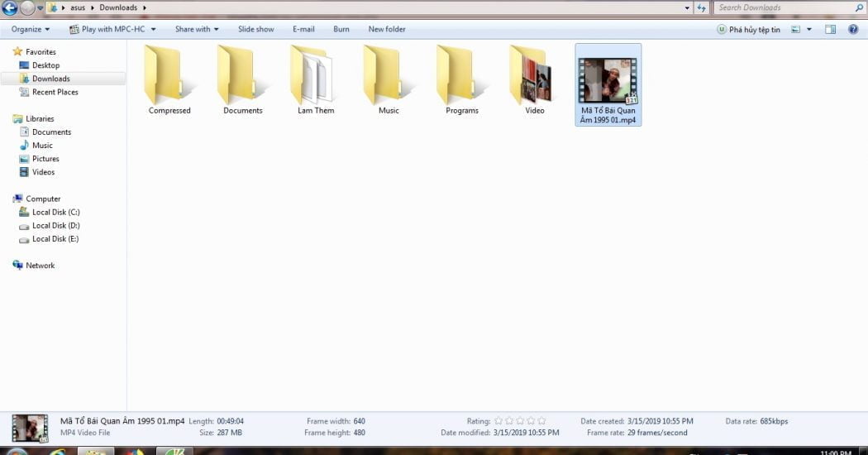Screen dimensions: 868x455
Task: Open Share with dropdown menu
Action: (x=197, y=29)
